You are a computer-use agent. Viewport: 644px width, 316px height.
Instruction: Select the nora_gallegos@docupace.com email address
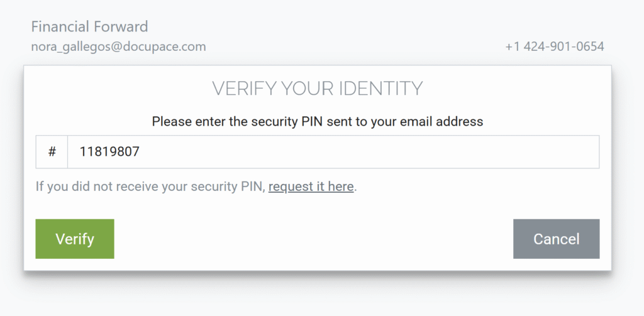(x=118, y=46)
